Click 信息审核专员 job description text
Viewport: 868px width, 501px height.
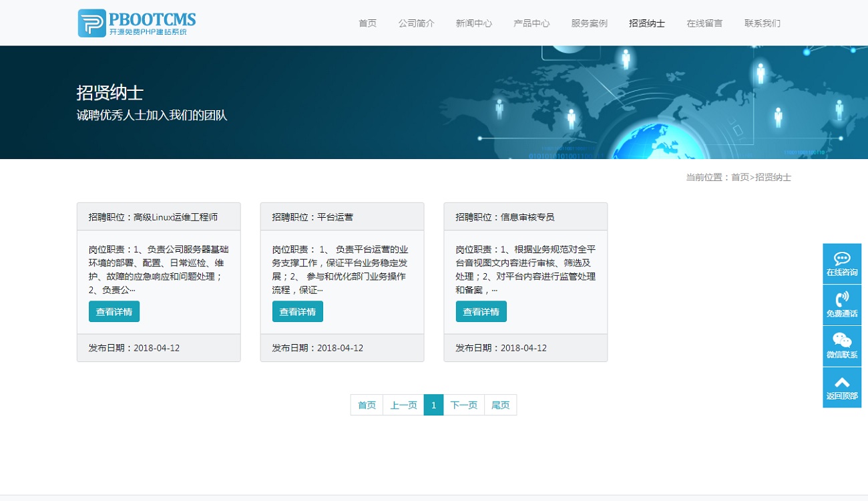point(525,270)
